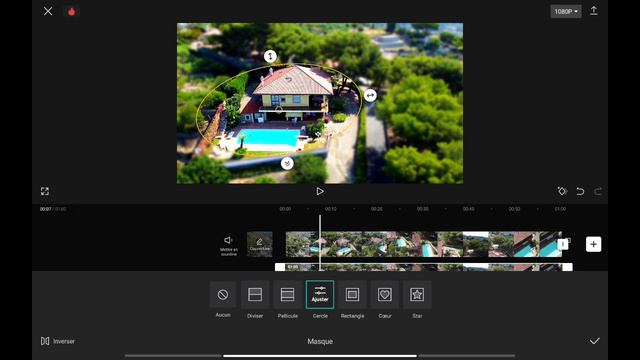Export the video with the upload icon
Image resolution: width=640 pixels, height=360 pixels.
[x=594, y=11]
